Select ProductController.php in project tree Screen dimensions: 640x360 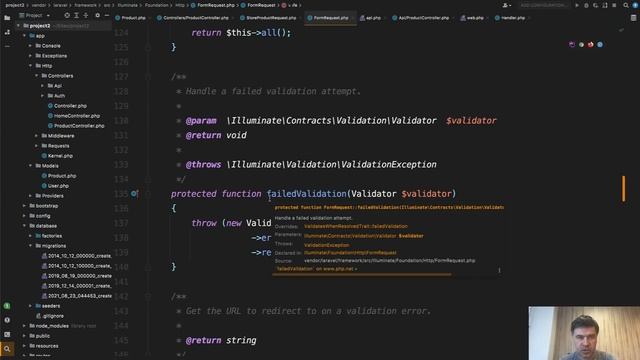(76, 126)
